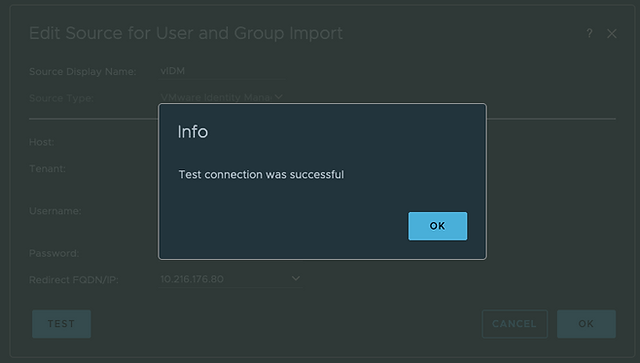Viewport: 640px width, 363px height.
Task: Click the chevron next to 10.216.176.80
Action: pos(296,278)
